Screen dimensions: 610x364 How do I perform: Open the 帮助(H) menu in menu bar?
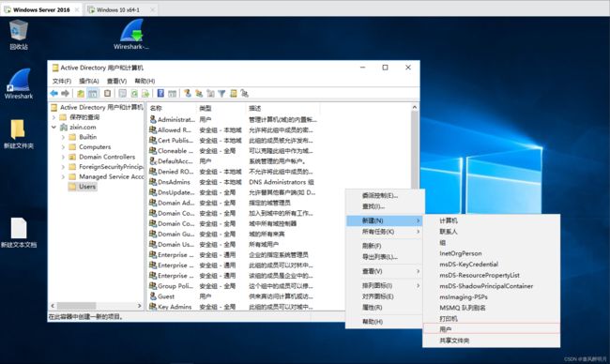[145, 81]
